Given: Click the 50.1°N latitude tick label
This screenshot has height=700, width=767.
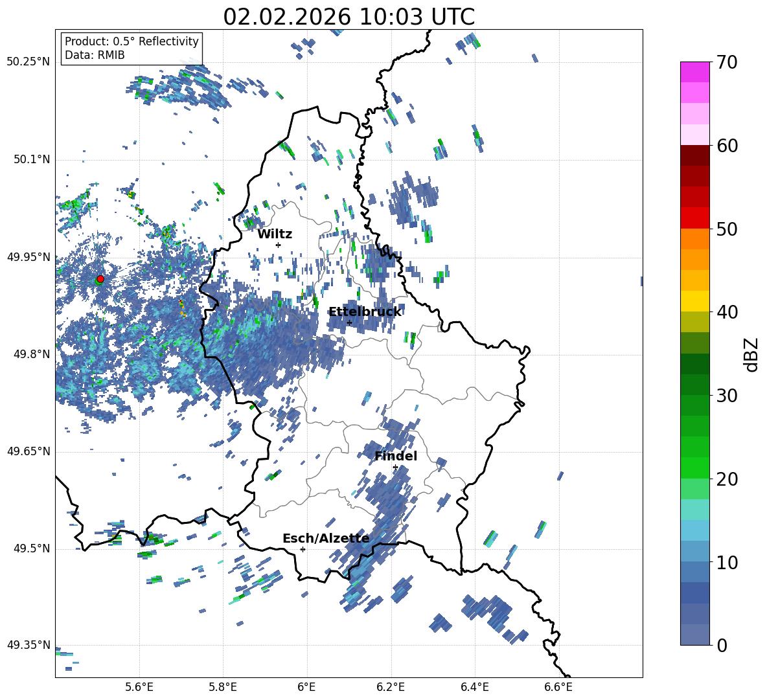Looking at the screenshot, I should (x=31, y=159).
